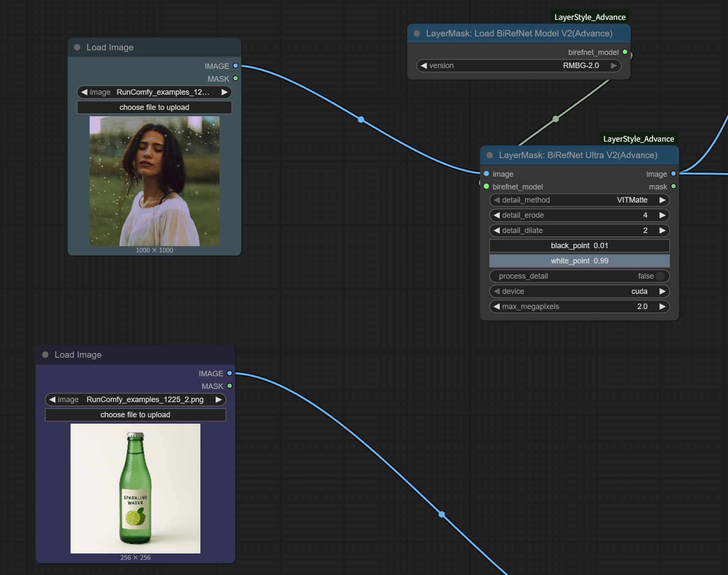The height and width of the screenshot is (575, 728).
Task: Click the mask output port on BiRefNet Ultra node
Action: tap(673, 186)
